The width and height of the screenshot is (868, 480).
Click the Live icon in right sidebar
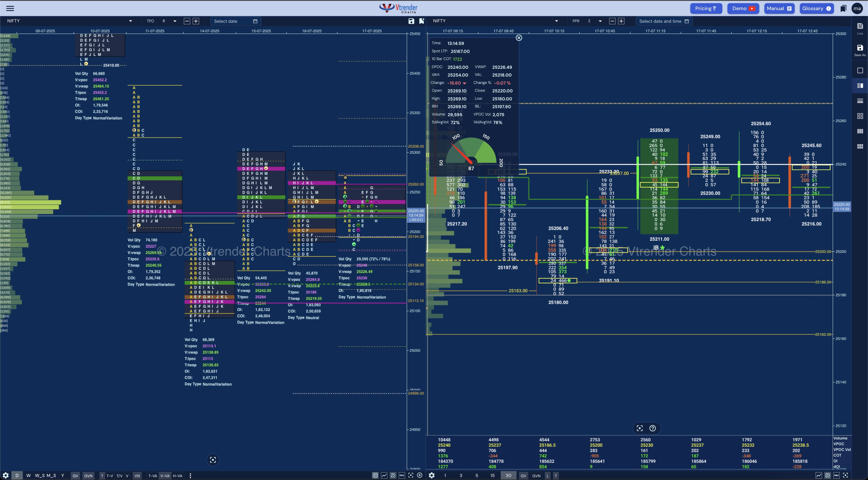click(860, 28)
